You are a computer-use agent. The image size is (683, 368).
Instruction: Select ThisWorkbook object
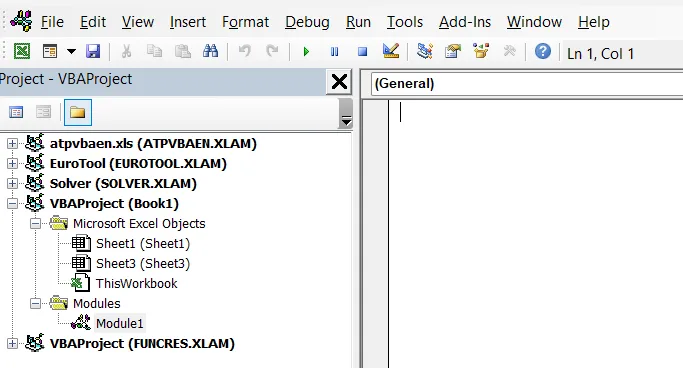[x=136, y=284]
